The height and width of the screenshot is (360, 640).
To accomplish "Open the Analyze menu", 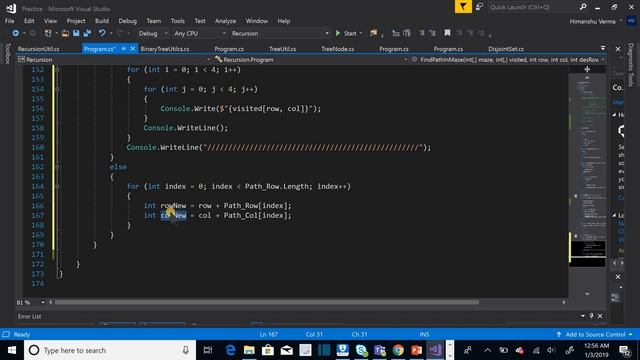I will pos(225,21).
